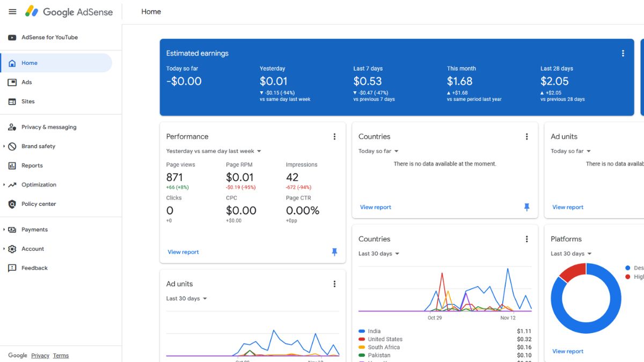Select the AdSense for YouTube icon
This screenshot has width=644, height=362.
(x=12, y=37)
